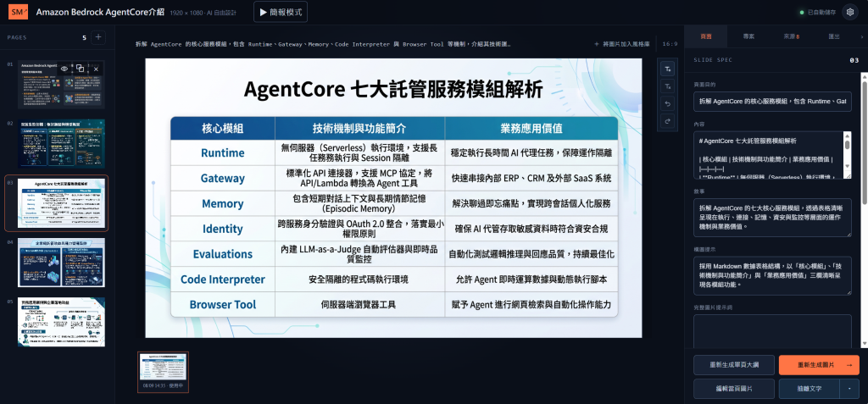Click 抽離文字 button

(810, 389)
